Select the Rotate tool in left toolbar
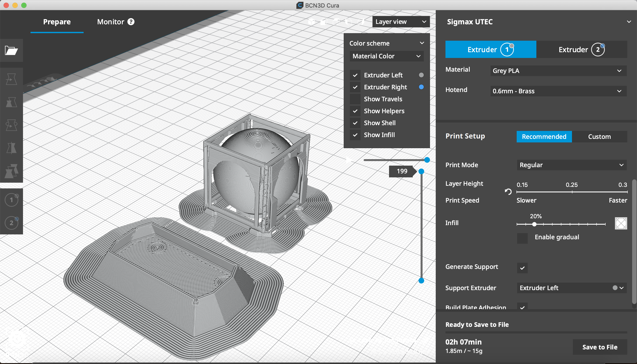 [11, 125]
